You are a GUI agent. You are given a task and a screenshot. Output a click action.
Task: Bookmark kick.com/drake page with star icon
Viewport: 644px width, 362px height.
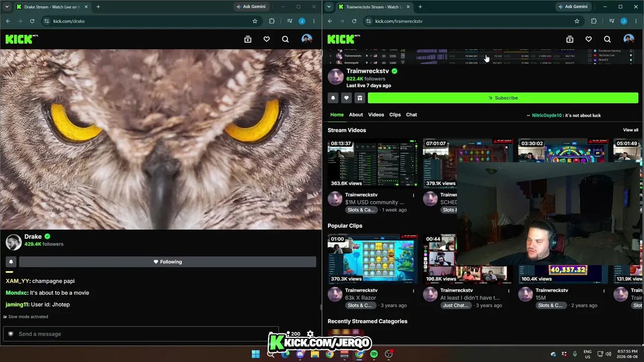coord(255,21)
